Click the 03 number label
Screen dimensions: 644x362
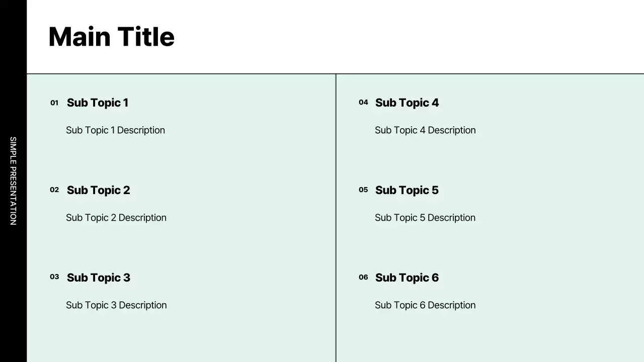coord(54,277)
